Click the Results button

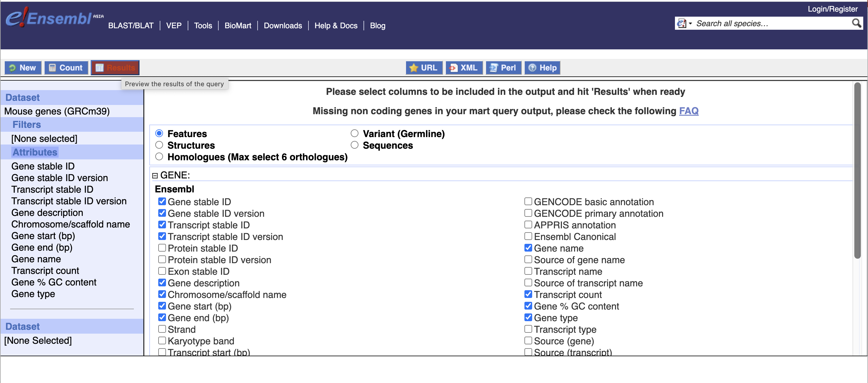click(x=115, y=68)
